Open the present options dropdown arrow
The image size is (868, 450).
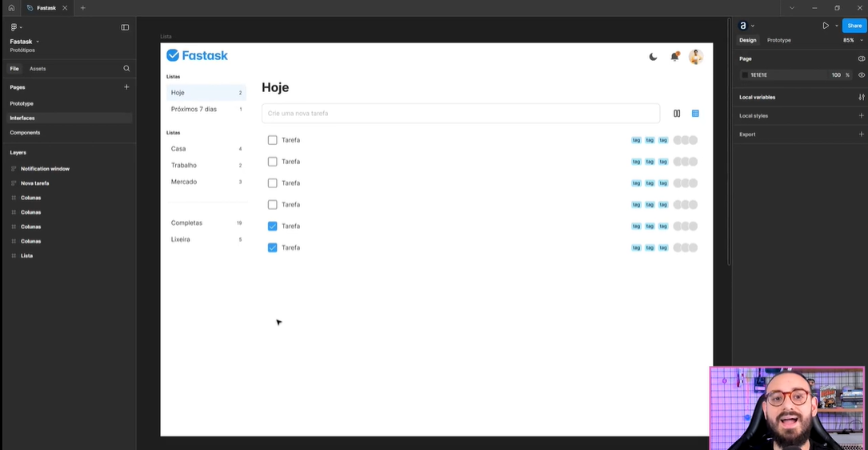(836, 26)
